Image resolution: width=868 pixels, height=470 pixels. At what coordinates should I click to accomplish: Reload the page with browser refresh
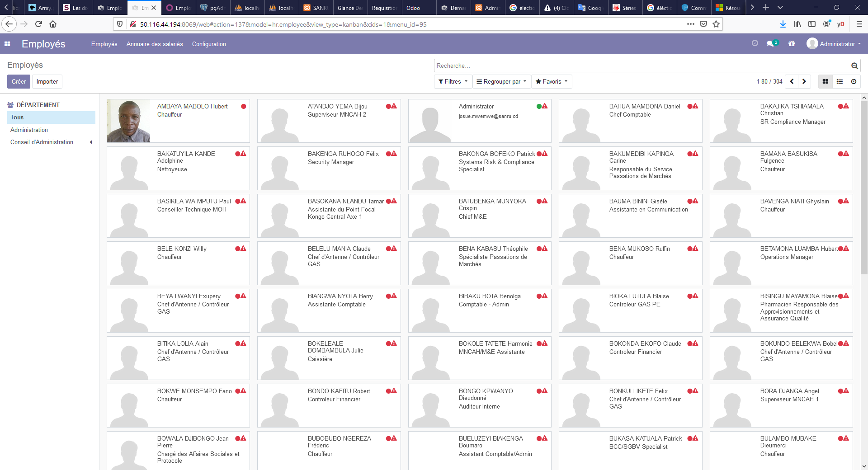coord(38,24)
